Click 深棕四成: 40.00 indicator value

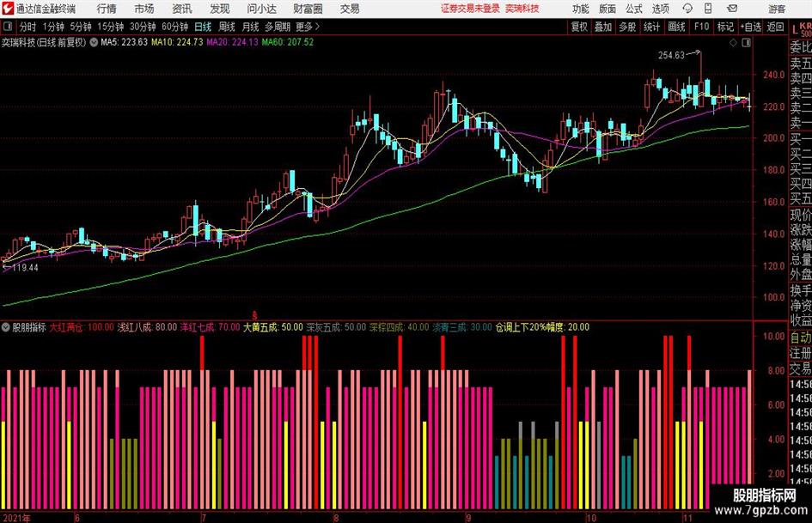tap(399, 327)
